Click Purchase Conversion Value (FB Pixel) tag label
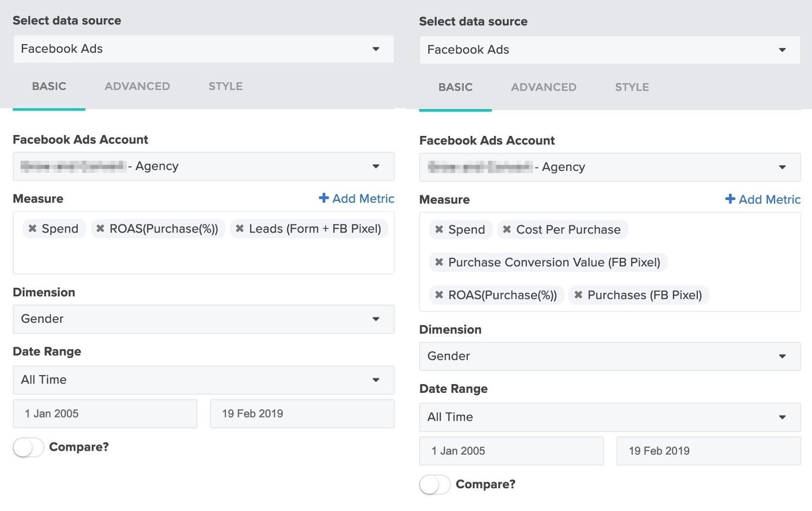This screenshot has width=812, height=511. point(554,262)
